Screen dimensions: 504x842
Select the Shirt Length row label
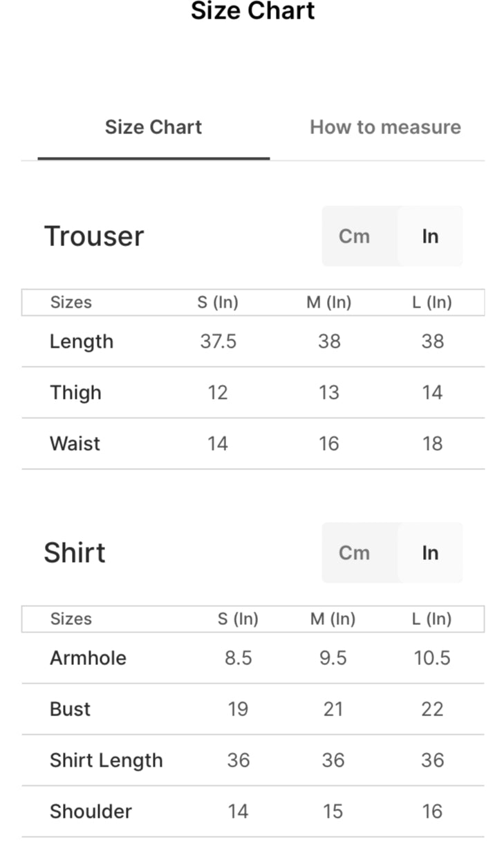click(106, 760)
